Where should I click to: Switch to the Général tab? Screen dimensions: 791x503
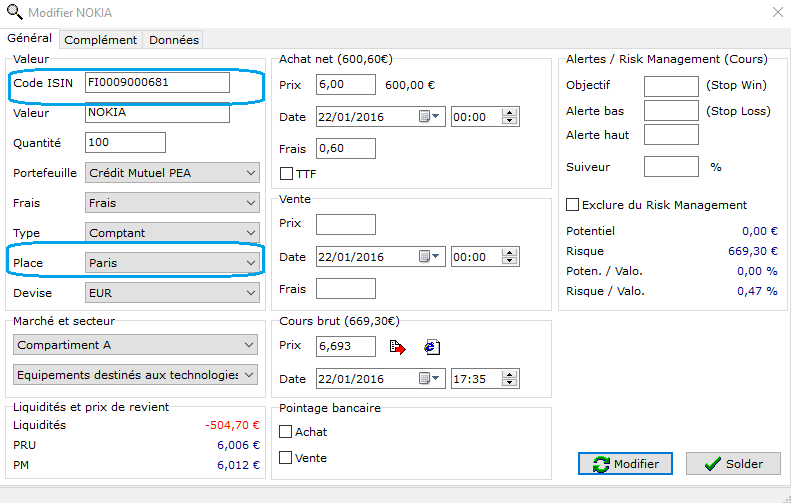(30, 38)
